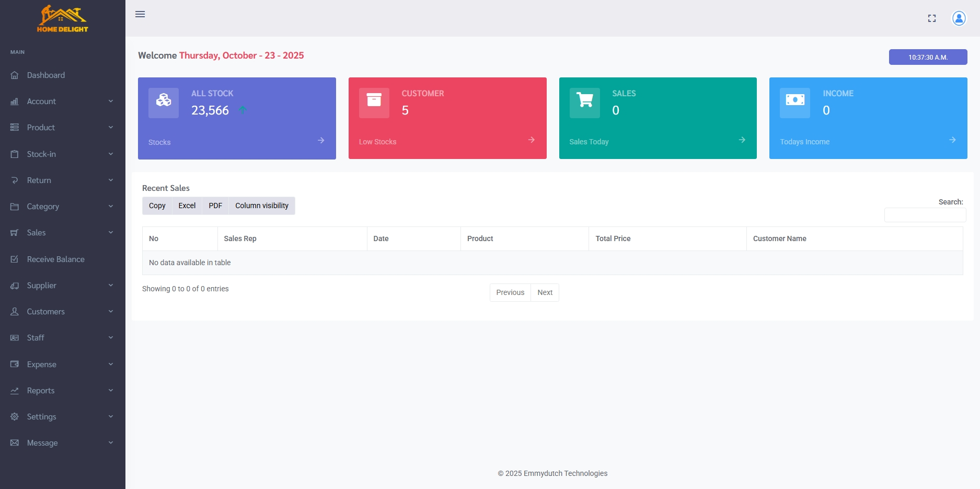Select the Customers menu label
This screenshot has width=980, height=489.
pyautogui.click(x=46, y=312)
